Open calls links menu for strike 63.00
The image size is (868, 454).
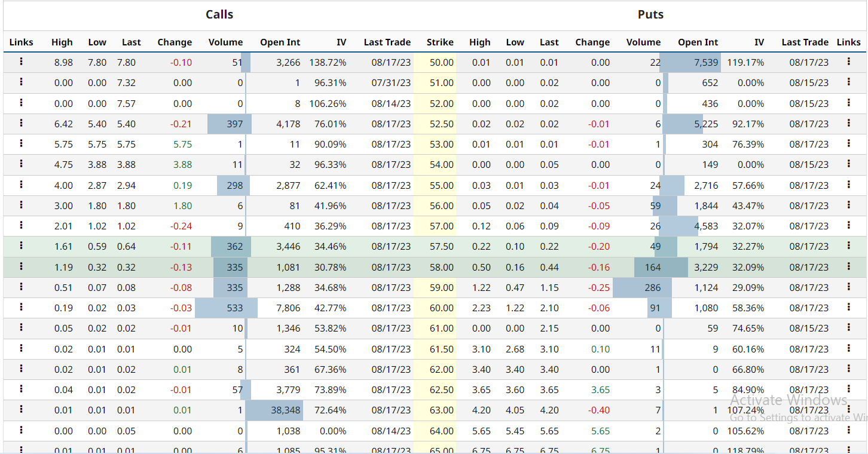pyautogui.click(x=21, y=409)
